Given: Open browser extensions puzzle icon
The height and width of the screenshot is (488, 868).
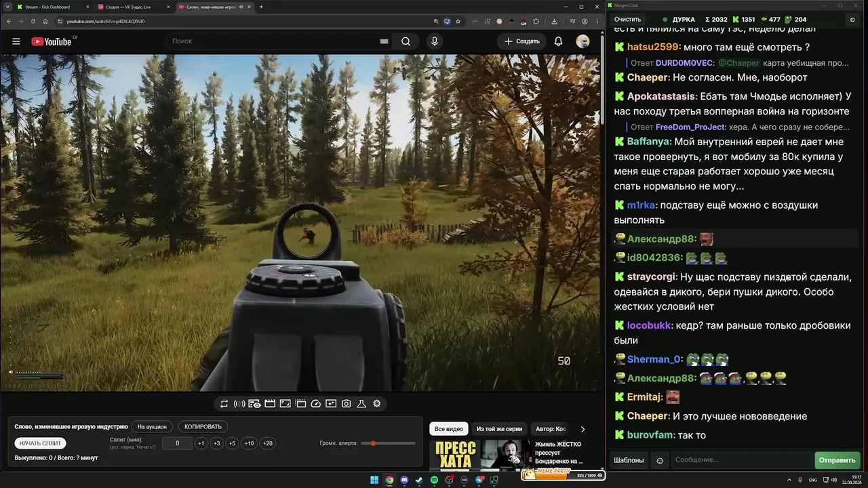Looking at the screenshot, I should 536,21.
